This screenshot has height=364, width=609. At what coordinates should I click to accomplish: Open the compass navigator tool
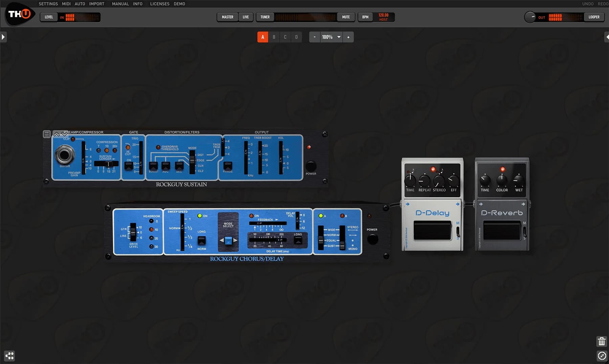point(602,356)
